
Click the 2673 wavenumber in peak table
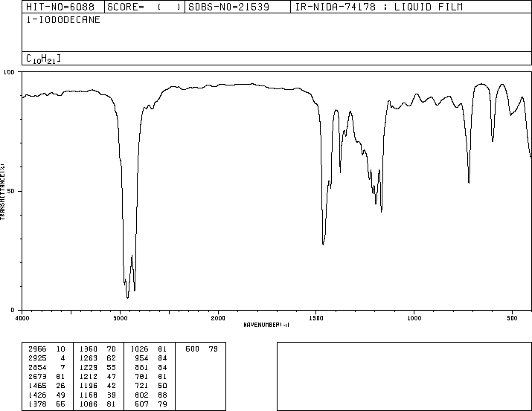(x=37, y=376)
